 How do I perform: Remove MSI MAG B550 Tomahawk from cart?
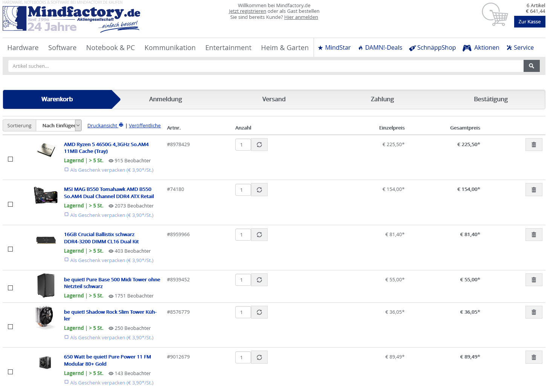pyautogui.click(x=534, y=190)
